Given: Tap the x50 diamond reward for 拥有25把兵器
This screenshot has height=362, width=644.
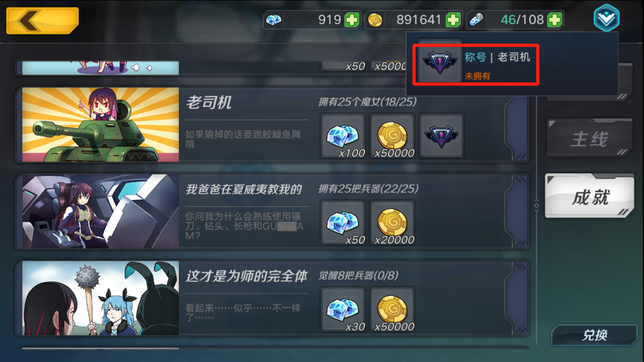Looking at the screenshot, I should point(343,223).
